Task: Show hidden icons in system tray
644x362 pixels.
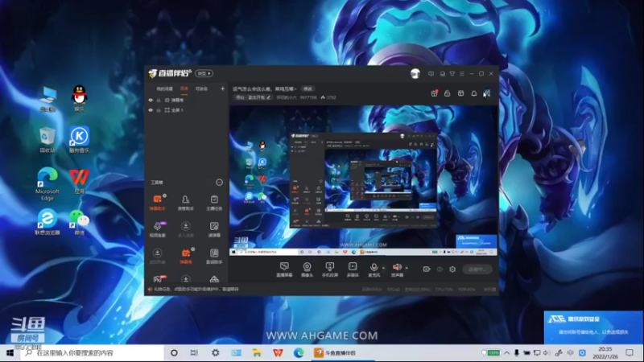Action: click(507, 352)
